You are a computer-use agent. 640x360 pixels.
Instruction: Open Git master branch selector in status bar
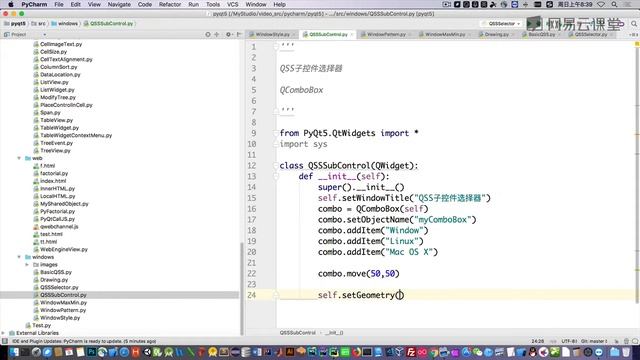point(594,341)
